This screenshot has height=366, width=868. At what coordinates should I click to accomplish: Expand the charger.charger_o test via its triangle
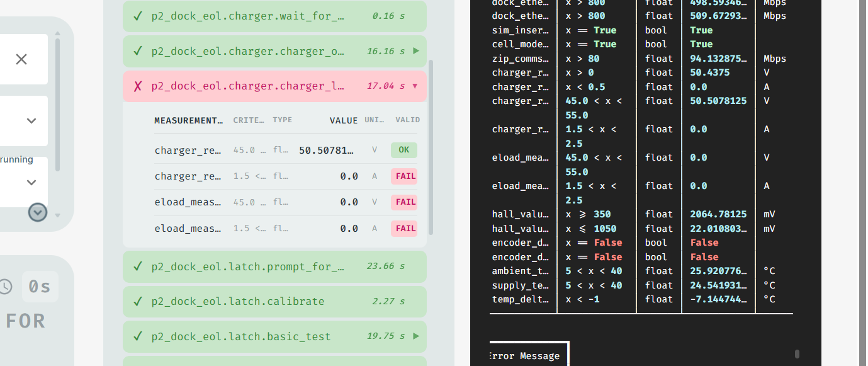(x=416, y=50)
